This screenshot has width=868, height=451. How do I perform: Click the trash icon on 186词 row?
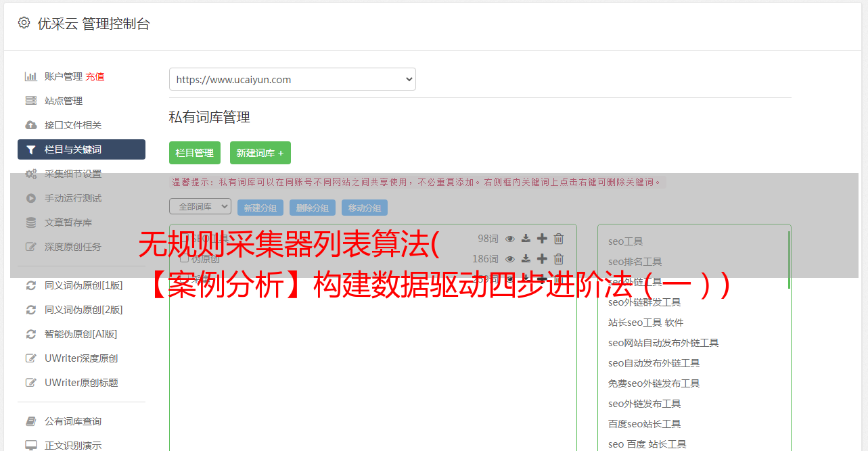click(559, 258)
